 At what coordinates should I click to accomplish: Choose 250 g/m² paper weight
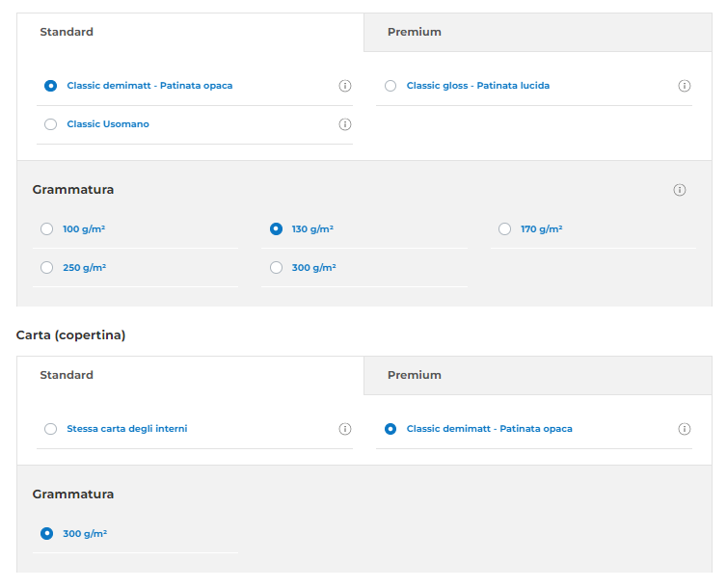point(47,268)
